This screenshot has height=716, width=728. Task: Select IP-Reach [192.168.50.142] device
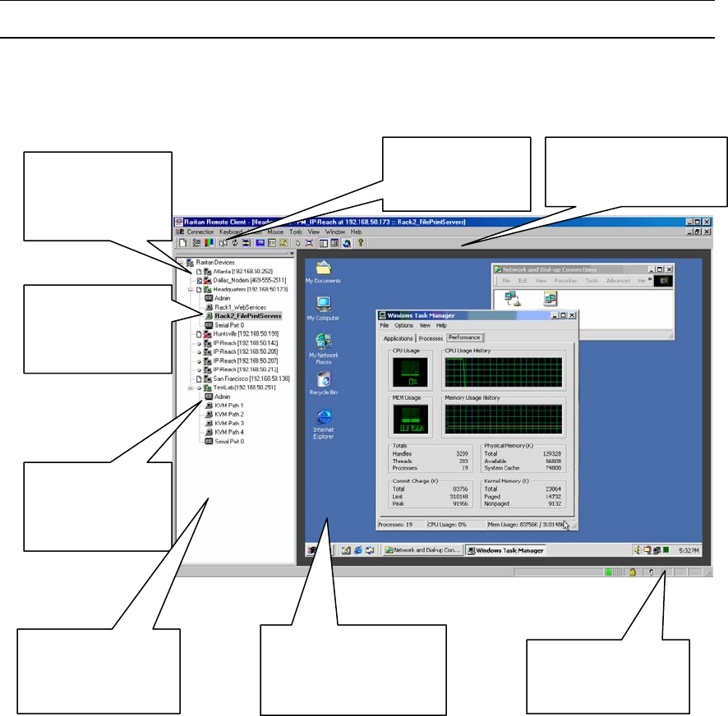point(246,343)
